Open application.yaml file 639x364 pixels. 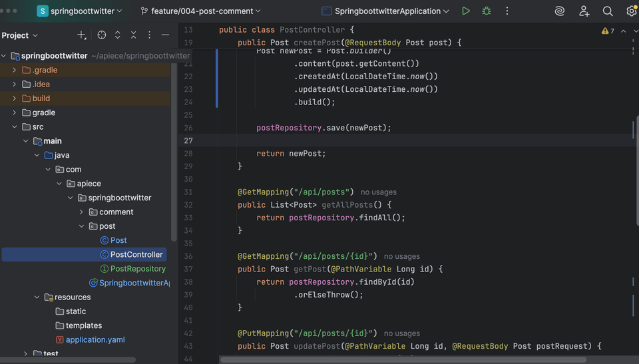(91, 339)
